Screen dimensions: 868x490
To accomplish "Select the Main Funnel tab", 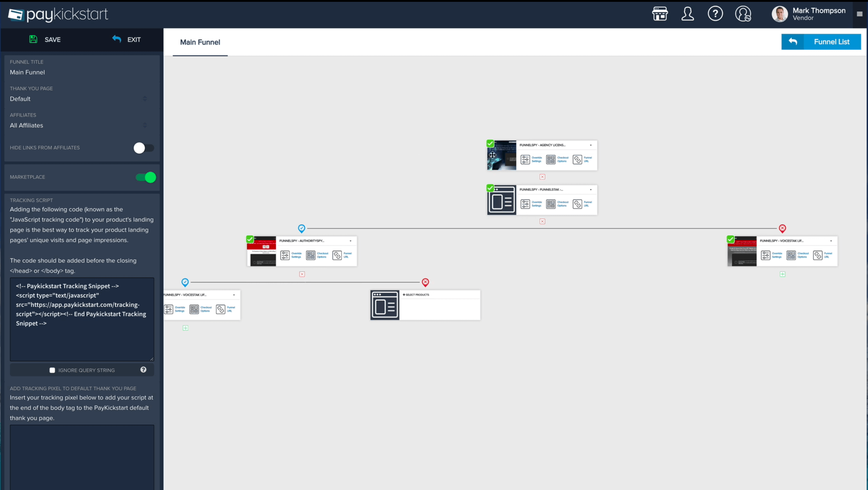I will pyautogui.click(x=200, y=42).
